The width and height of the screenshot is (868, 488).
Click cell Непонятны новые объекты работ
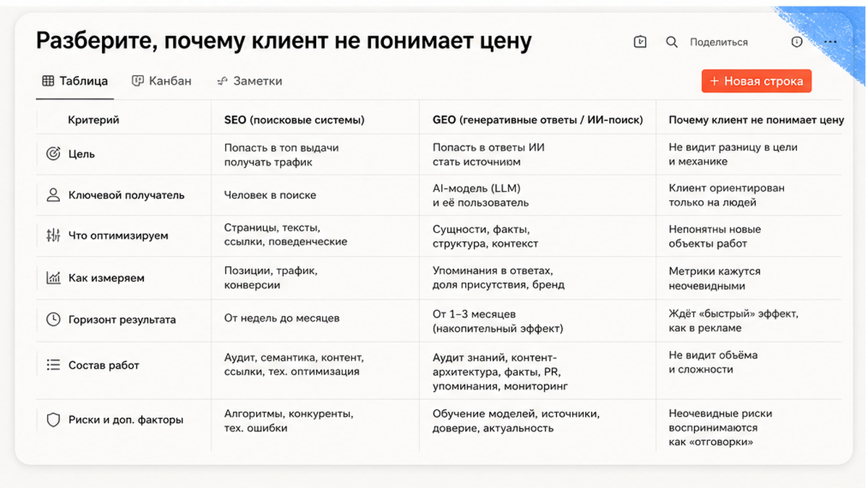pyautogui.click(x=715, y=236)
